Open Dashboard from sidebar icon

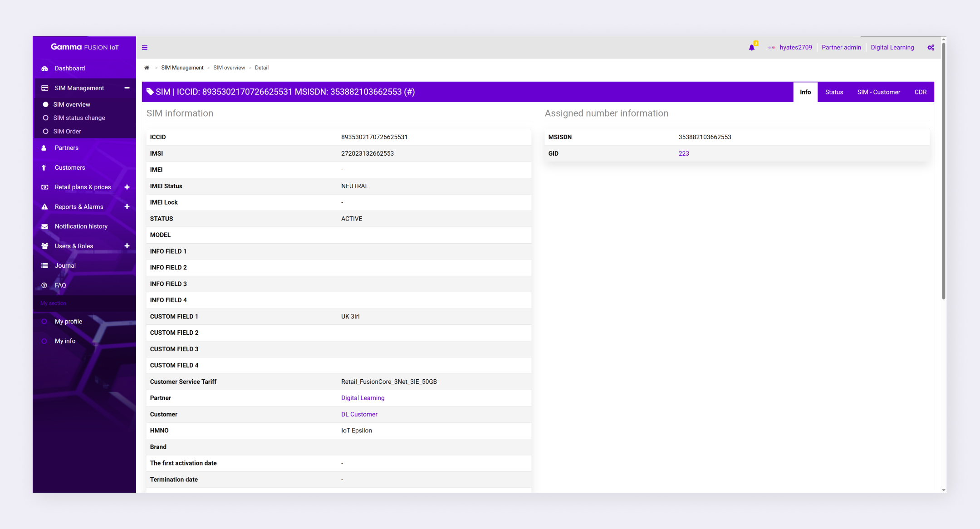45,69
